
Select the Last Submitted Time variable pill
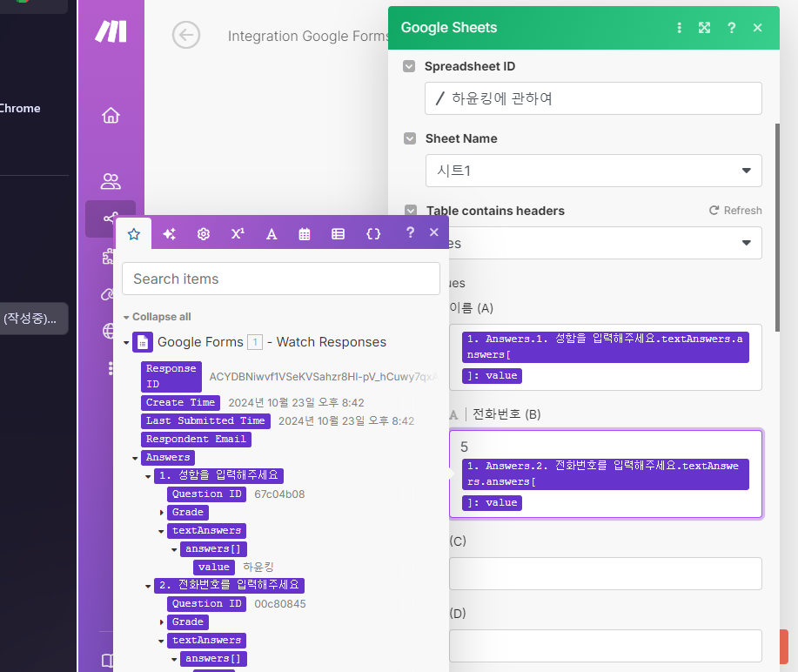[x=205, y=421]
